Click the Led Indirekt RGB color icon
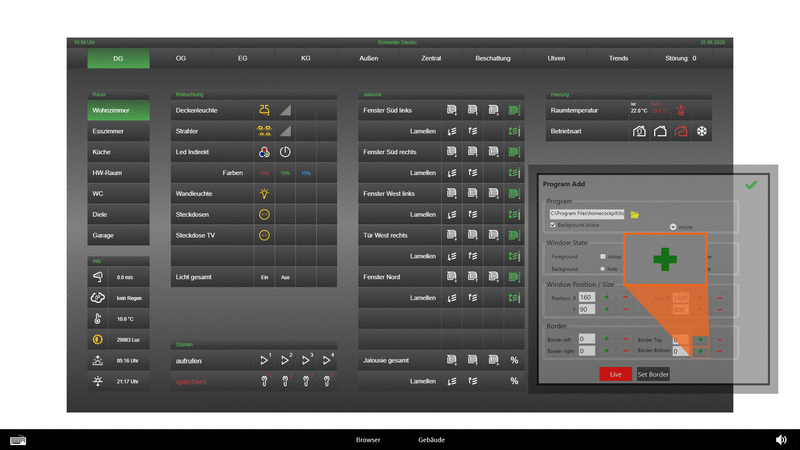 point(264,152)
